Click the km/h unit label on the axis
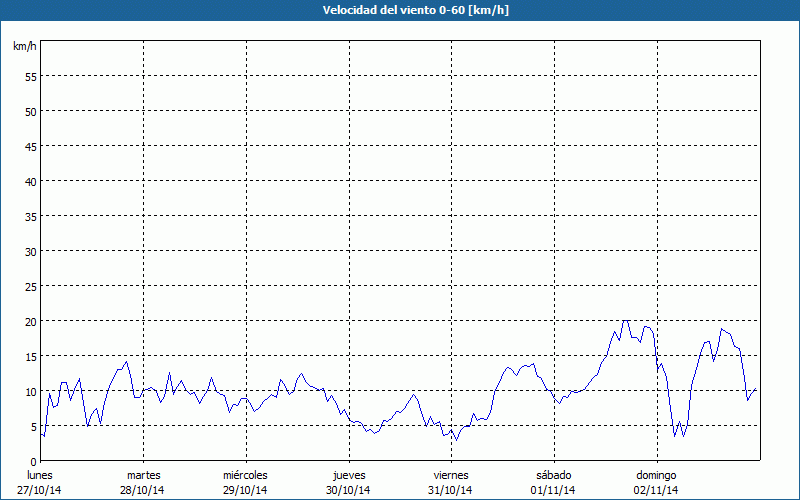Viewport: 800px width, 500px height. point(25,47)
